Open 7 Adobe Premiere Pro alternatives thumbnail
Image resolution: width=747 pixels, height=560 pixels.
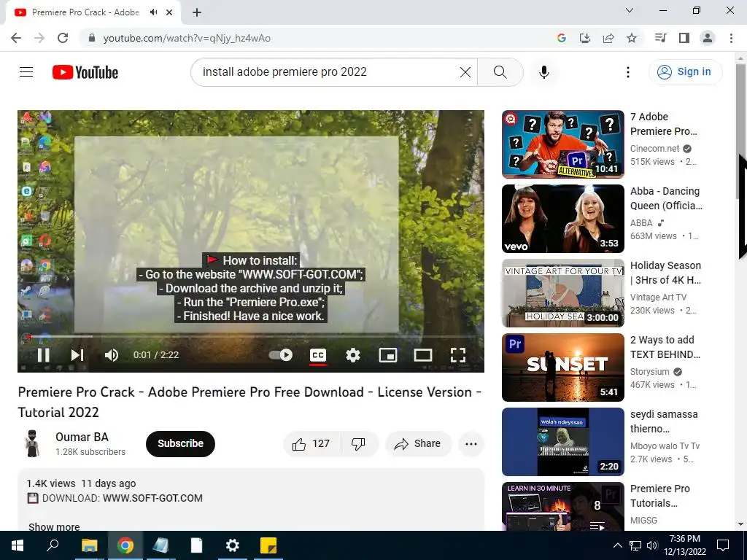click(x=562, y=144)
